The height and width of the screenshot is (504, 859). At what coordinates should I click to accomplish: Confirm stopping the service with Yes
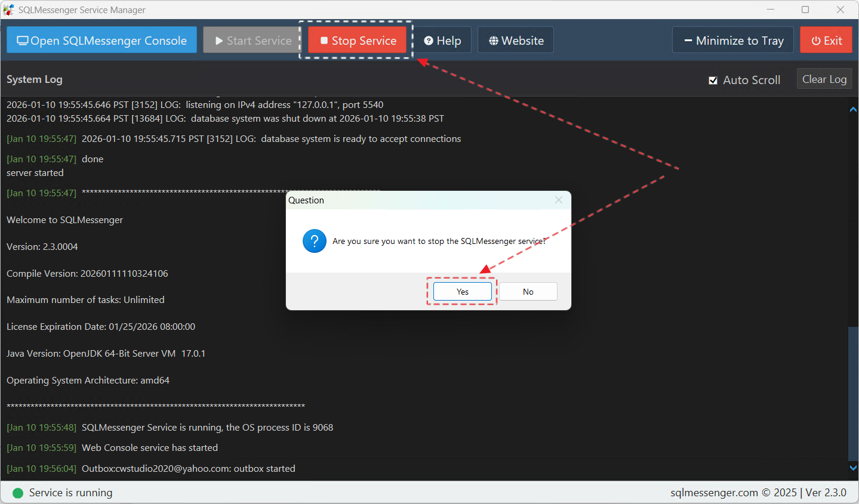(461, 292)
